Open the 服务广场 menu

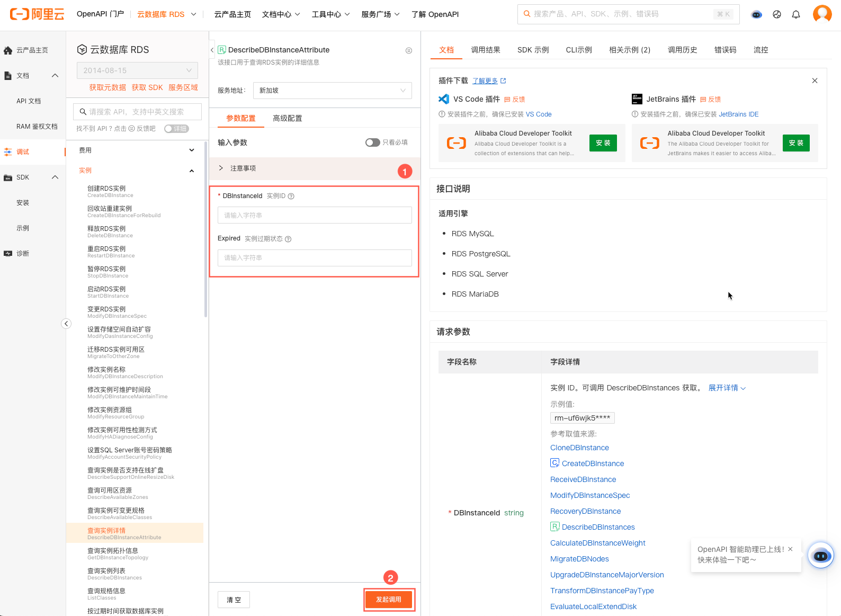[380, 14]
